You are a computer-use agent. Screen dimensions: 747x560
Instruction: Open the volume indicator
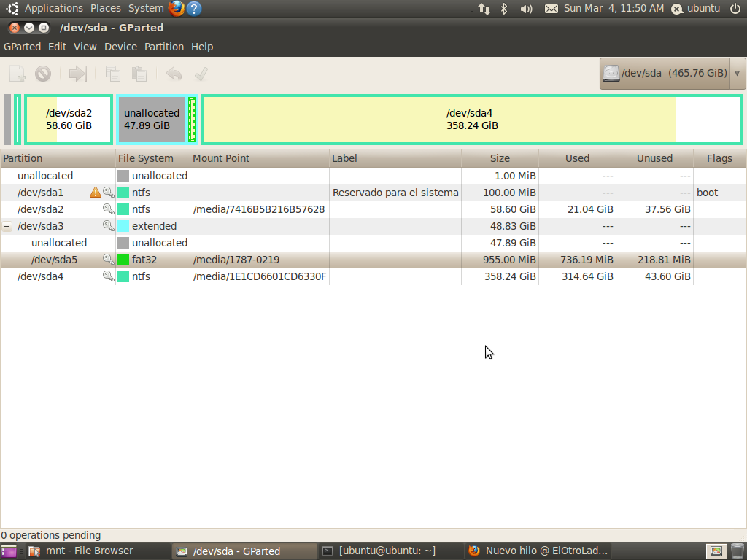tap(526, 9)
